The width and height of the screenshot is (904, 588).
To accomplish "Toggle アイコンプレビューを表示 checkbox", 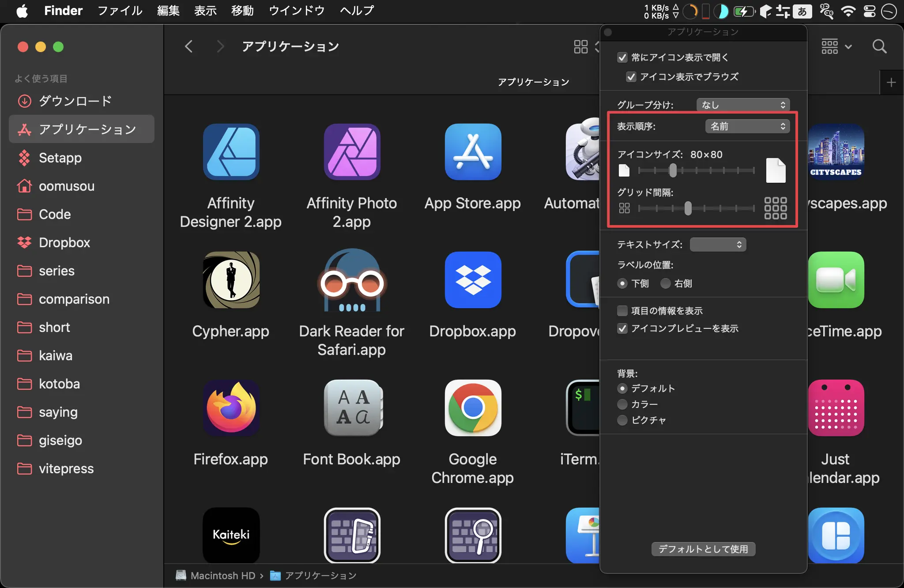I will (x=622, y=328).
